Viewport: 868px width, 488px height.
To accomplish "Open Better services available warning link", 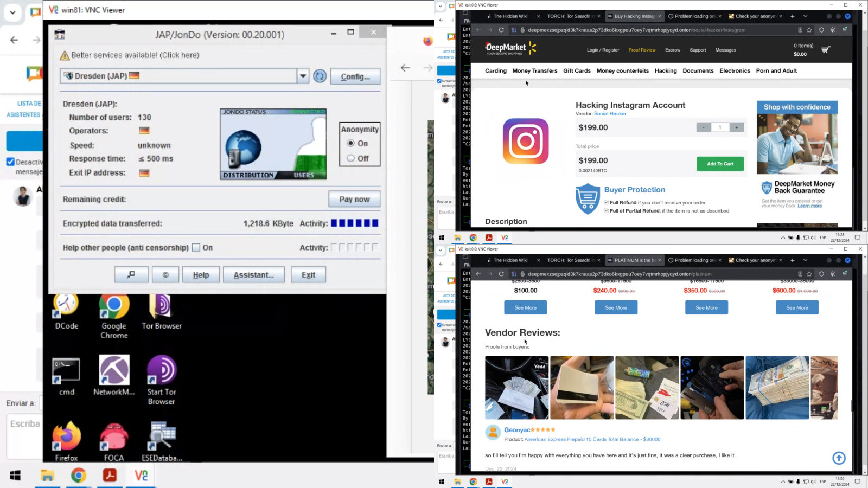I will pos(130,55).
